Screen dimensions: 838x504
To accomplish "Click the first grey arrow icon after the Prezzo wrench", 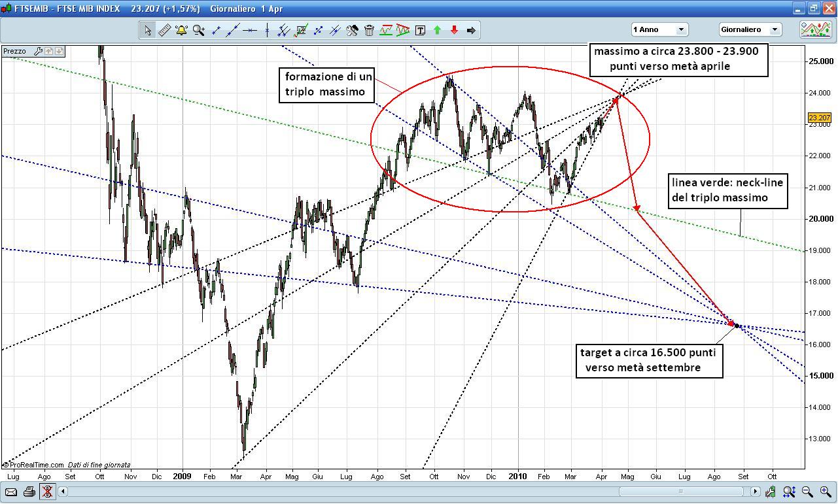I will pyautogui.click(x=49, y=51).
